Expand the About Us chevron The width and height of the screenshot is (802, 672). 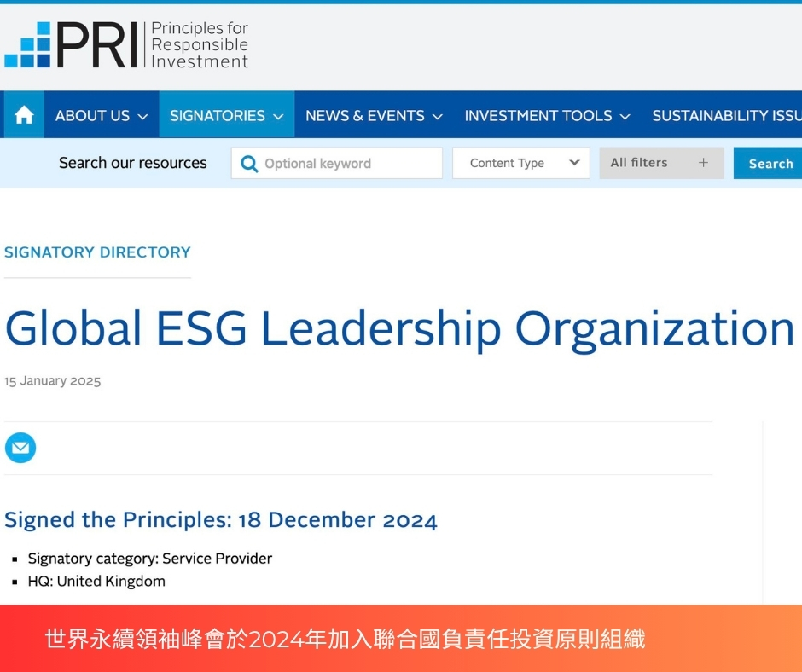coord(143,117)
